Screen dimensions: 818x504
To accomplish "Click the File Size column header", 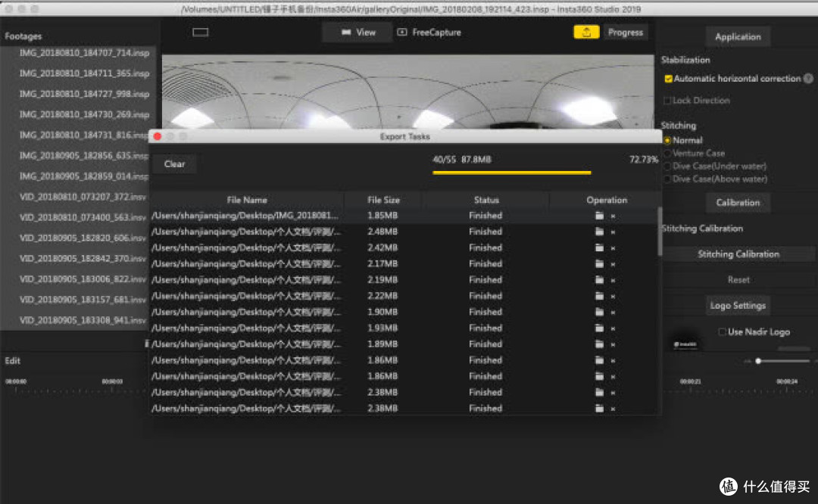I will click(x=383, y=200).
